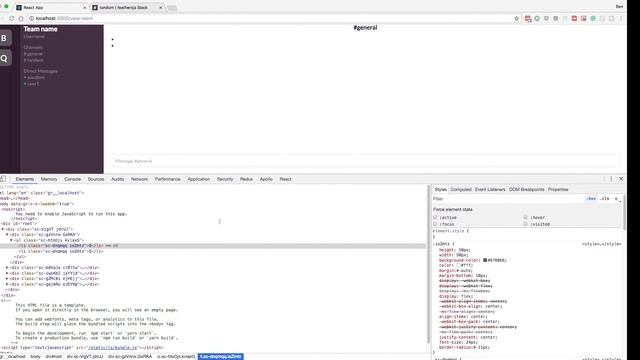This screenshot has height=360, width=640.
Task: Select the second li sc-dnqmqq element row
Action: [x=212, y=251]
